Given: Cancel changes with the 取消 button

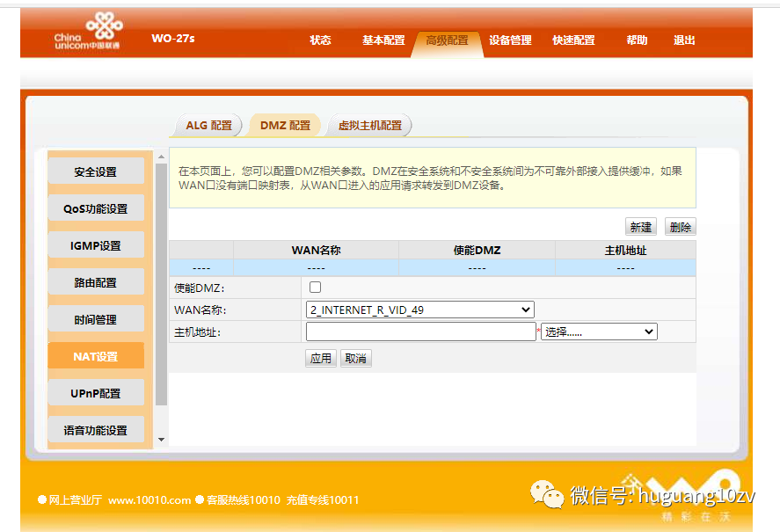Looking at the screenshot, I should [355, 358].
